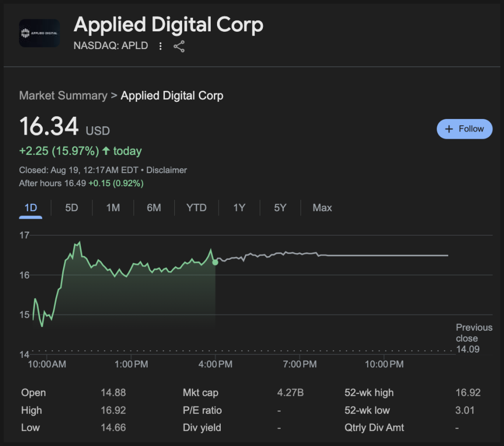
Task: Click the 10:00 AM time axis label
Action: (x=47, y=364)
